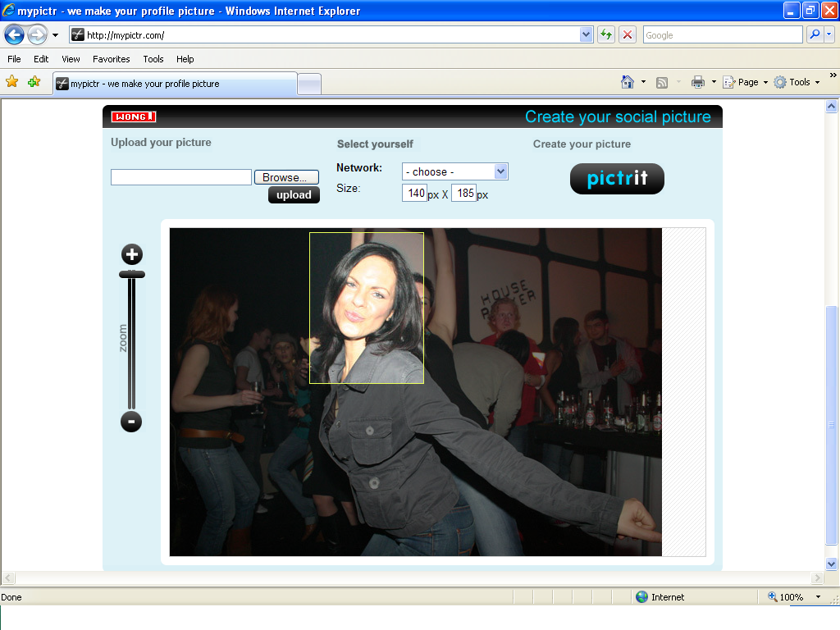Click the 'Create your picture' heading
The height and width of the screenshot is (630, 840).
click(582, 144)
